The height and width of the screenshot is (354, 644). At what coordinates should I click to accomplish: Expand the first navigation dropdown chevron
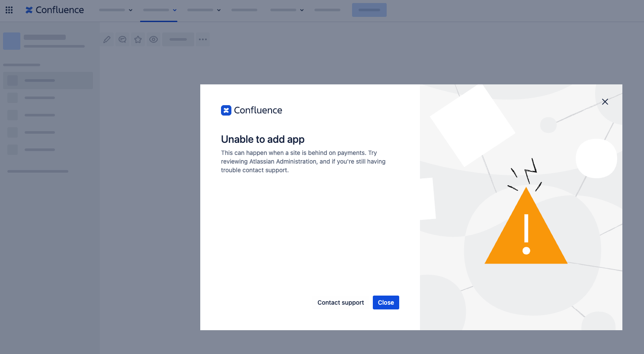click(x=131, y=10)
